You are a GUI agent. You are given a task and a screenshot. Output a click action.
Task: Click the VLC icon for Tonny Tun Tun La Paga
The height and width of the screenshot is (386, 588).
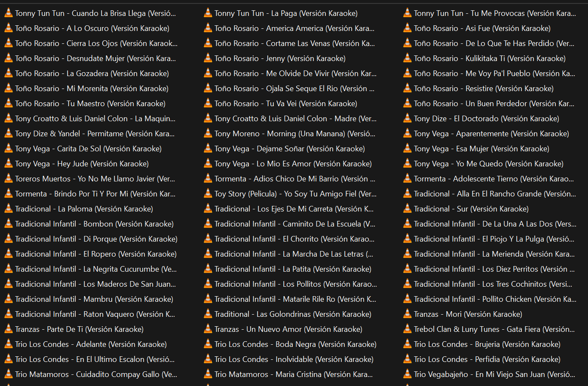(x=208, y=13)
